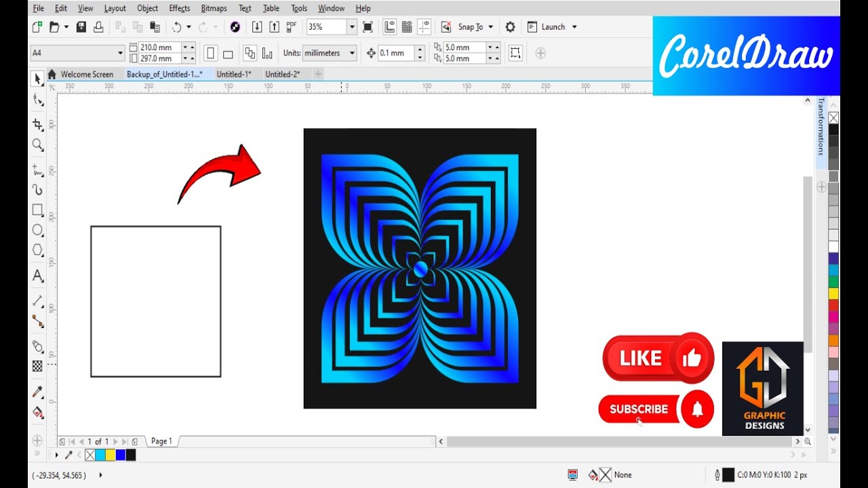Pick the Artistic Media tool
Screen dimensions: 868x488
click(38, 190)
